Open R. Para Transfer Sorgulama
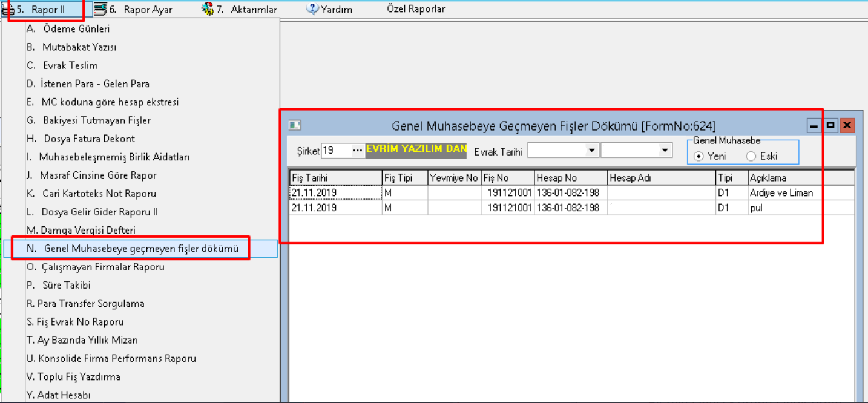This screenshot has width=868, height=403. point(140,303)
